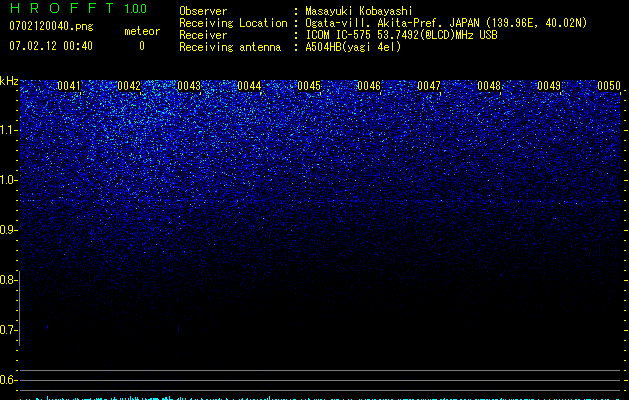Click the 0047 time marker

point(429,86)
